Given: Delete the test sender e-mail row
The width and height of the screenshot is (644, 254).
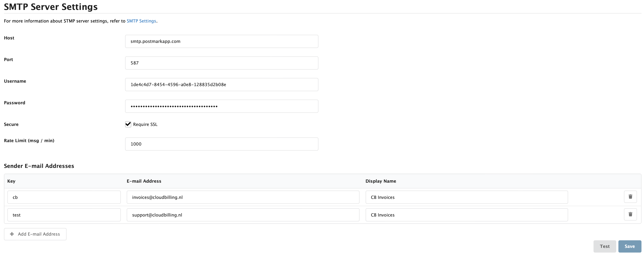Looking at the screenshot, I should [630, 214].
